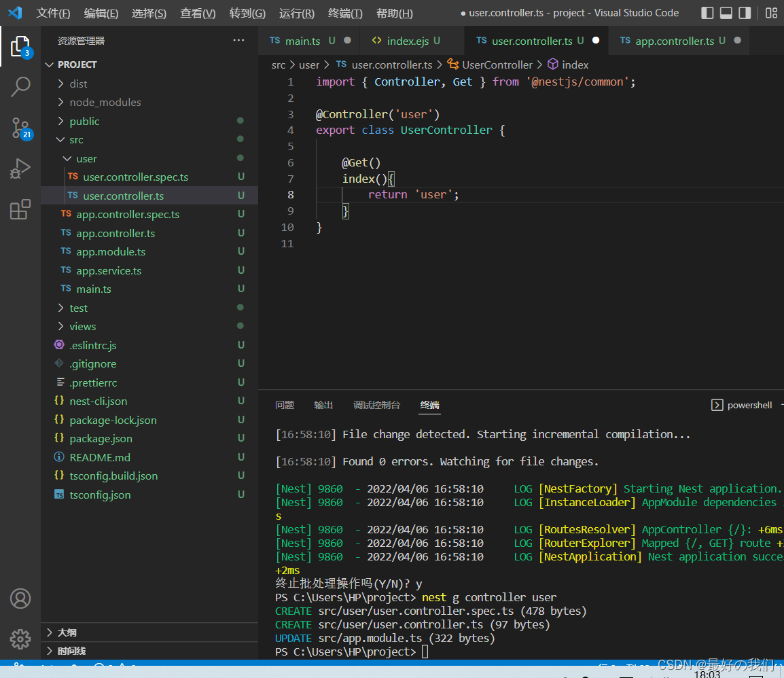Screen dimensions: 784x678
Task: Open the Run and Debug icon
Action: [20, 168]
